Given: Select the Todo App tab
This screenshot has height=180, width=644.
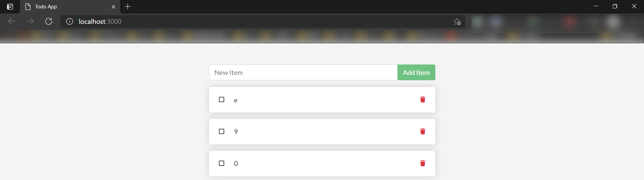Looking at the screenshot, I should coord(67,7).
